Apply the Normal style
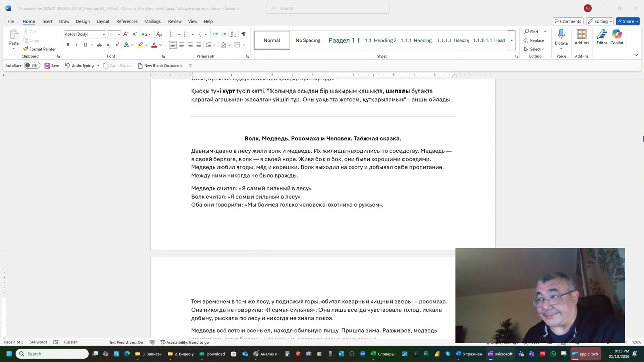 click(272, 40)
